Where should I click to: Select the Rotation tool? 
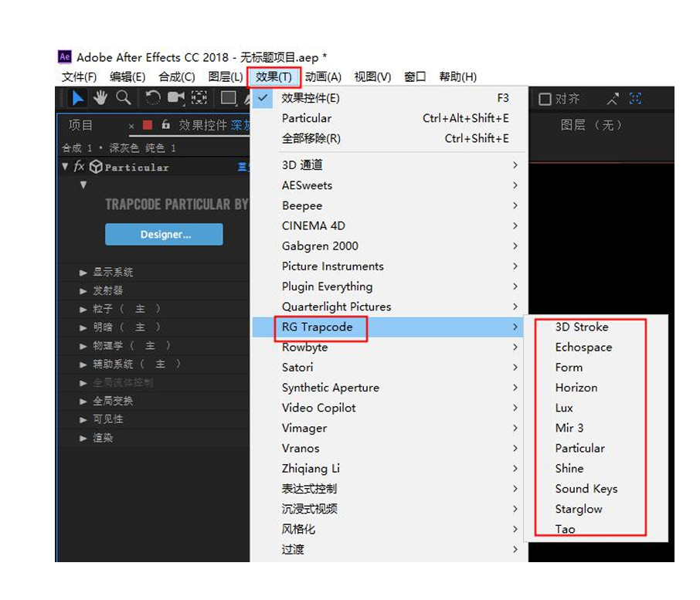[152, 98]
